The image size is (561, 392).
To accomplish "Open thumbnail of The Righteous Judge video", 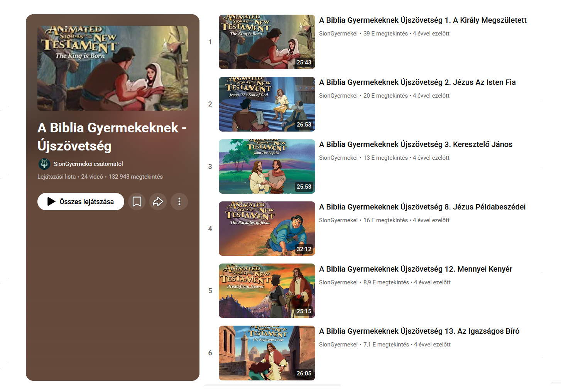I will [267, 353].
